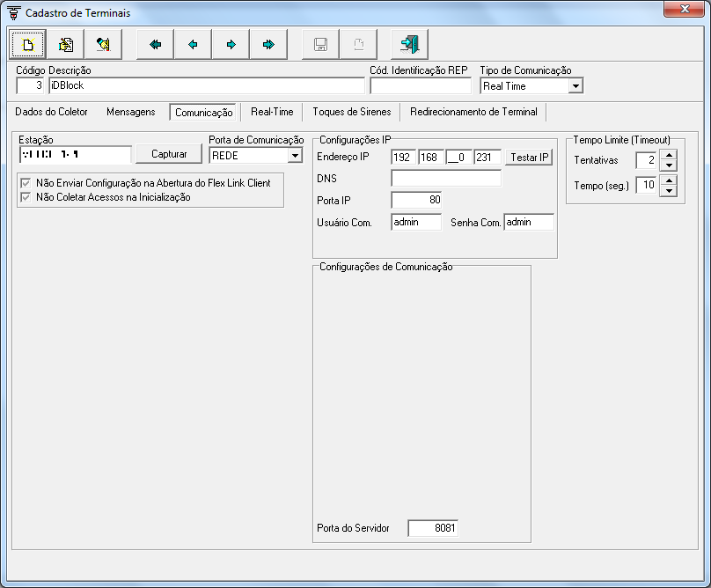This screenshot has height=588, width=711.
Task: Toggle 'Não Enviar Configuração na Abertura' checkbox
Action: click(26, 183)
